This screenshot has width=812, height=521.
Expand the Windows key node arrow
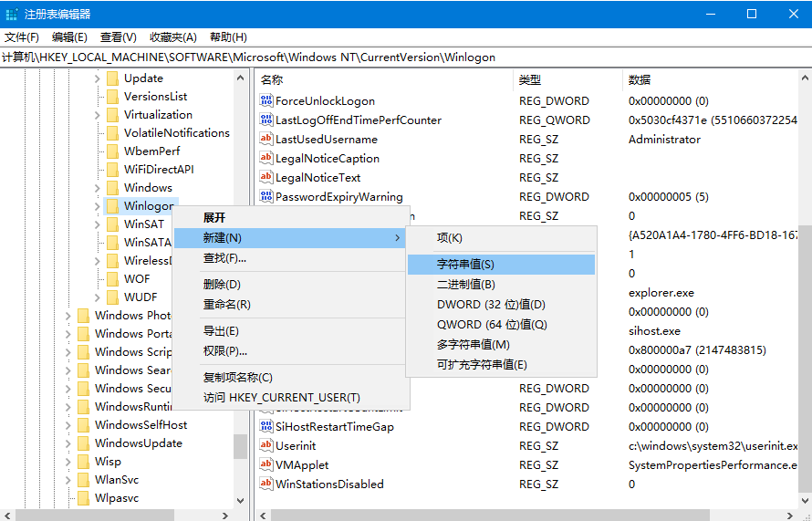point(97,188)
